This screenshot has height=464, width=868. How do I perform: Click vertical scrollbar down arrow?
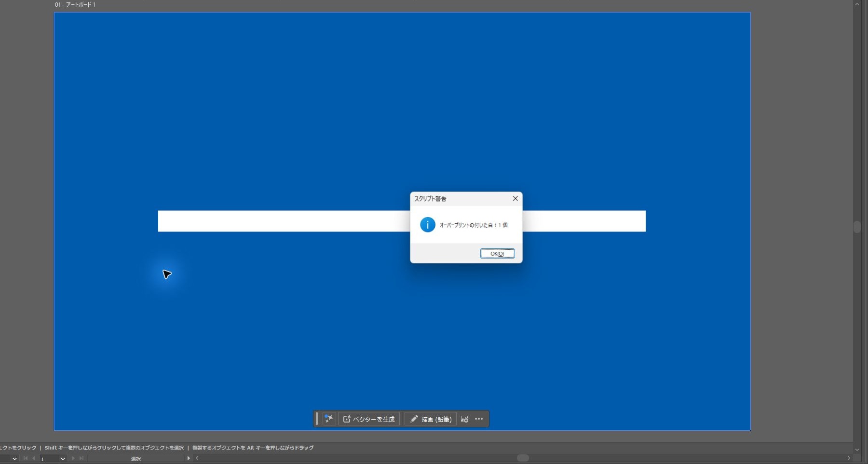pyautogui.click(x=857, y=450)
